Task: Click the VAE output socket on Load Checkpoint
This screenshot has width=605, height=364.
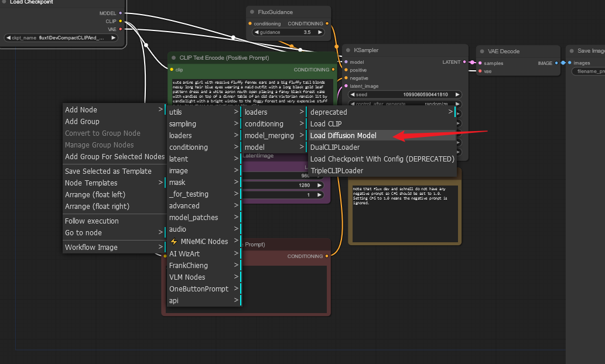Action: coord(121,29)
